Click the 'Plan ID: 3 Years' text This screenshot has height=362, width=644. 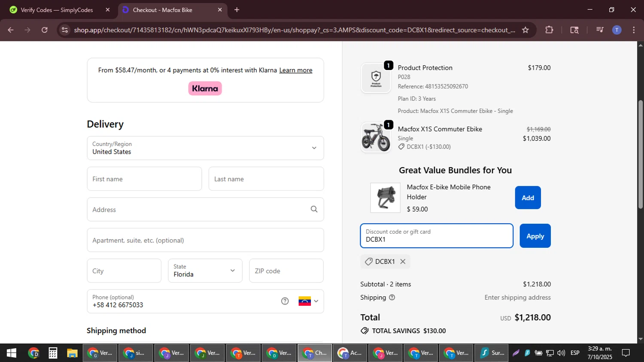click(x=417, y=99)
